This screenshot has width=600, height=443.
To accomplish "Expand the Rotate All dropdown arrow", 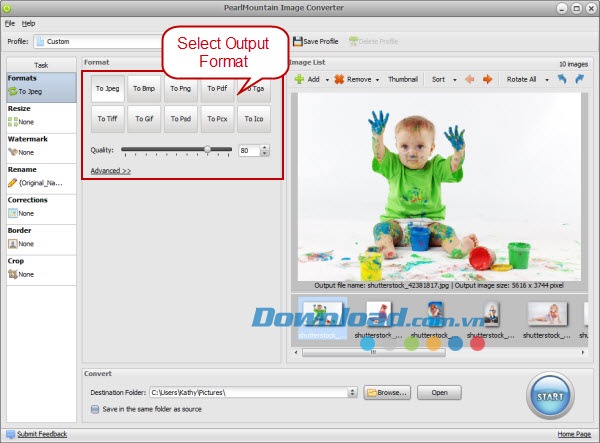I will point(547,80).
